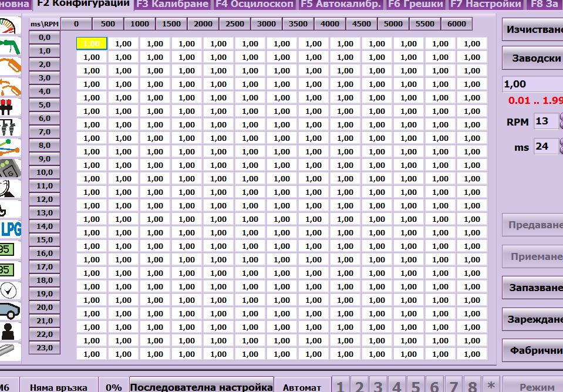Select the 10,0 ms row header
This screenshot has width=563, height=392.
click(x=45, y=173)
